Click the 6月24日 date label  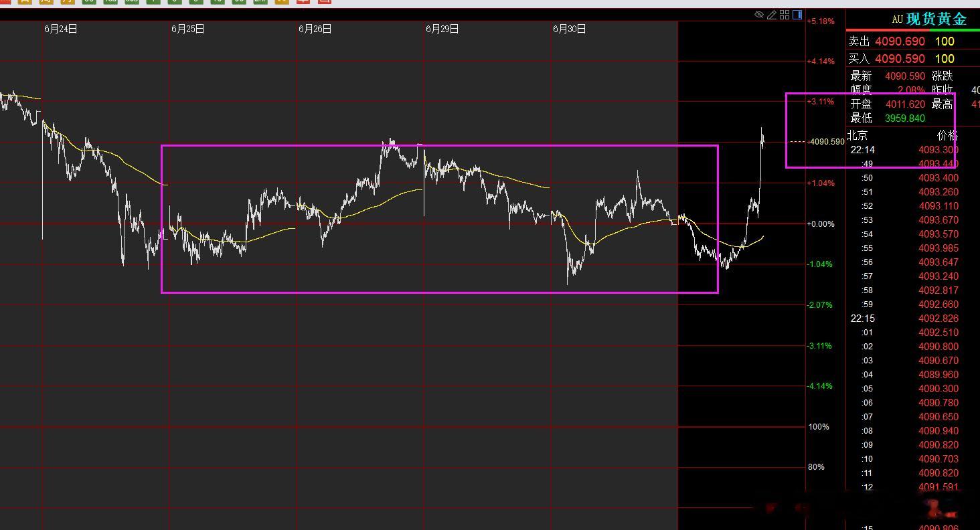pyautogui.click(x=61, y=29)
